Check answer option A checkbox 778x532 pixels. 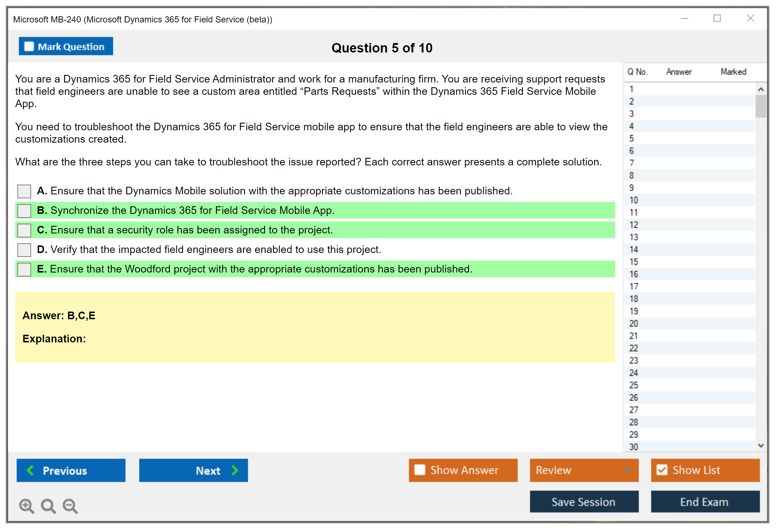(24, 191)
